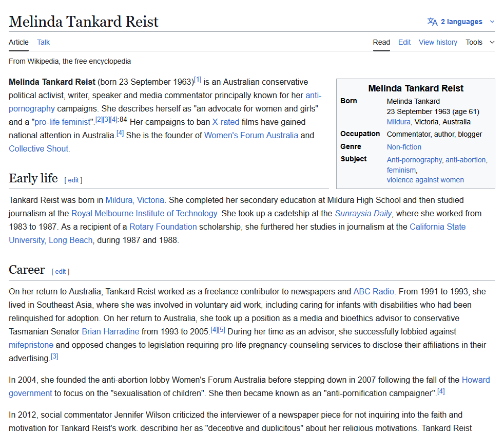Follow the anti-pornography link in intro
This screenshot has width=504, height=431.
tap(31, 109)
